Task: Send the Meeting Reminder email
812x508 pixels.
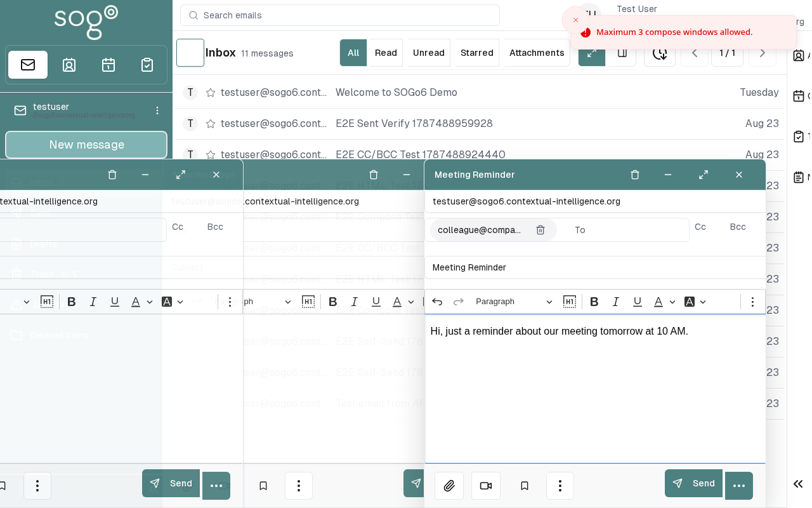Action: pyautogui.click(x=693, y=483)
